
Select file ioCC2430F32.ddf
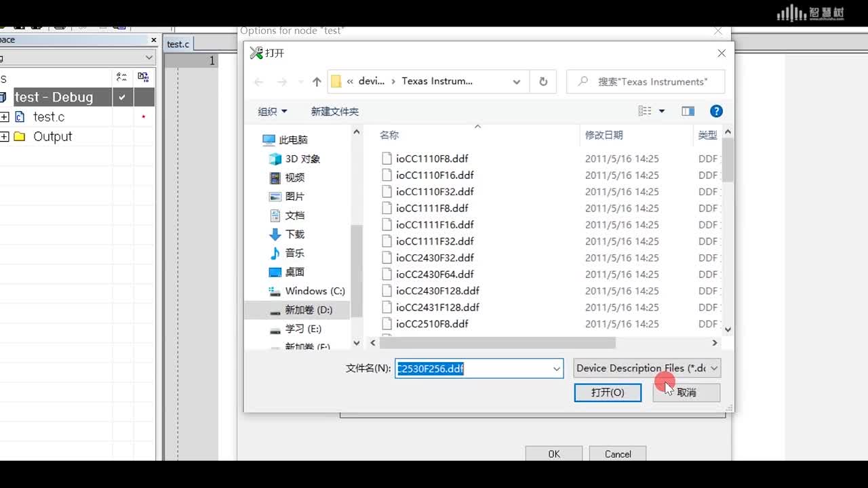[435, 258]
